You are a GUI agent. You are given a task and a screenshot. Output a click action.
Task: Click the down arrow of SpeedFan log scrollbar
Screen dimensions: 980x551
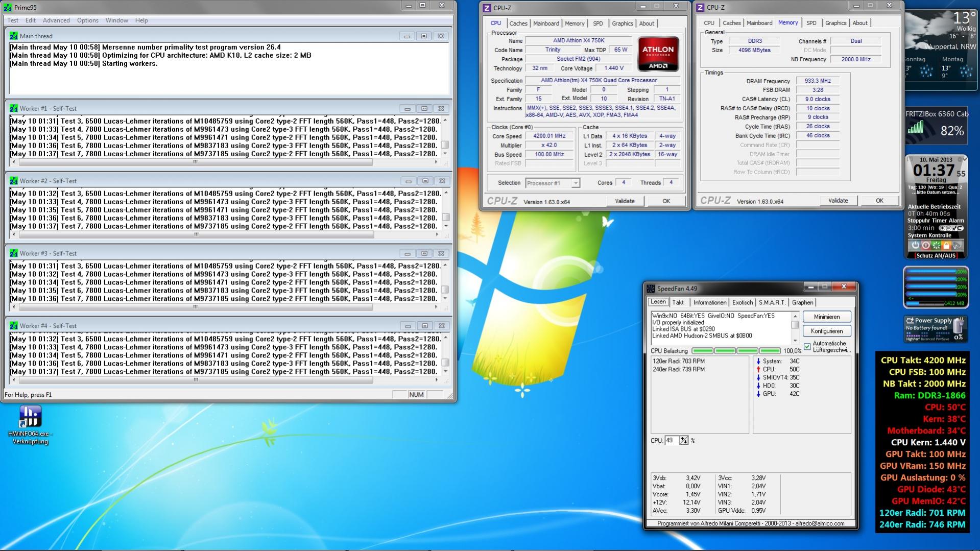coord(795,341)
